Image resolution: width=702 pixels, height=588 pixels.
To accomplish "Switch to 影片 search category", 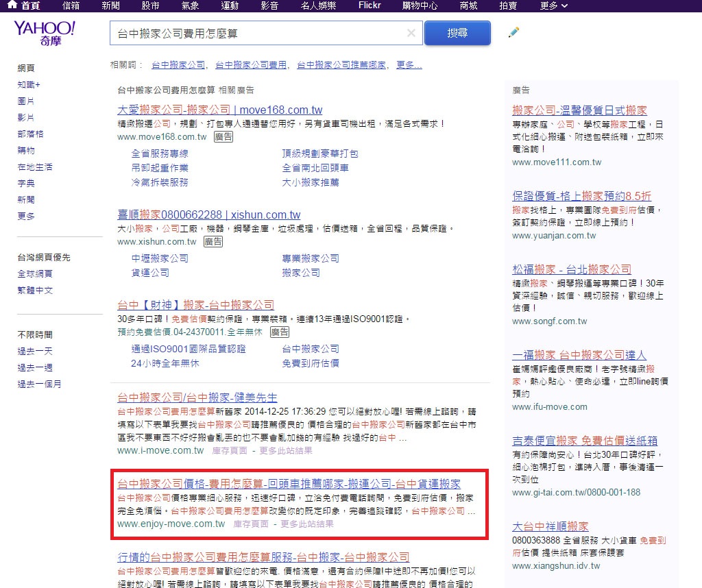I will [x=26, y=117].
